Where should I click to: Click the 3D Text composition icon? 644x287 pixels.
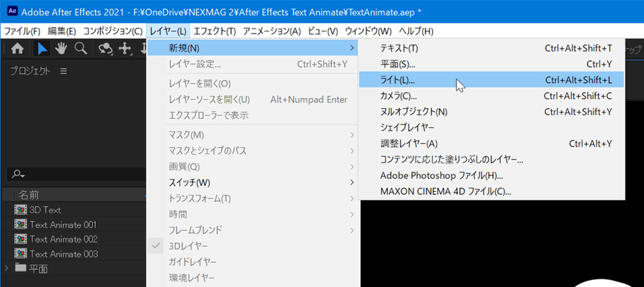20,210
